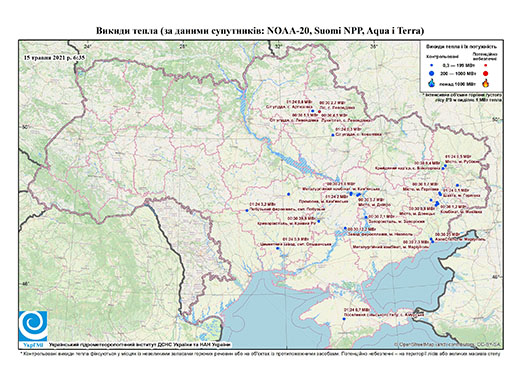Viewport: 520px width, 368px height.
Task: Click the 'Потенційно небезпечні' legend column header
Action: (x=485, y=56)
